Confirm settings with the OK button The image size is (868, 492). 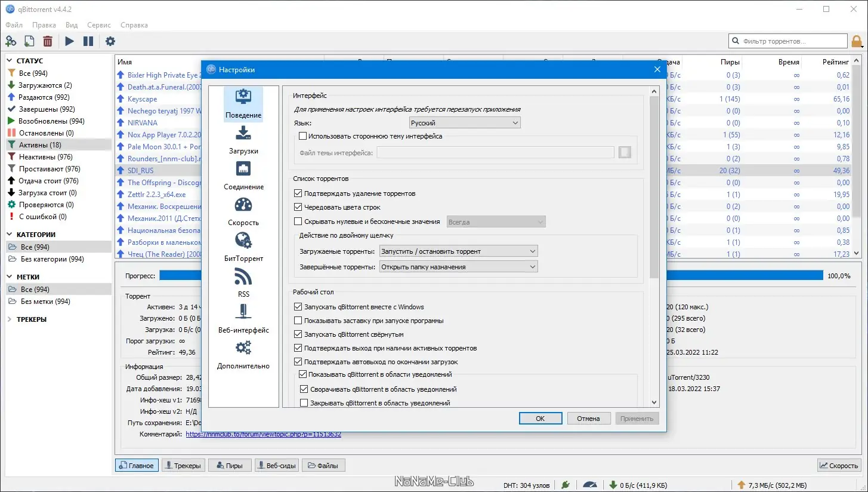click(x=540, y=419)
